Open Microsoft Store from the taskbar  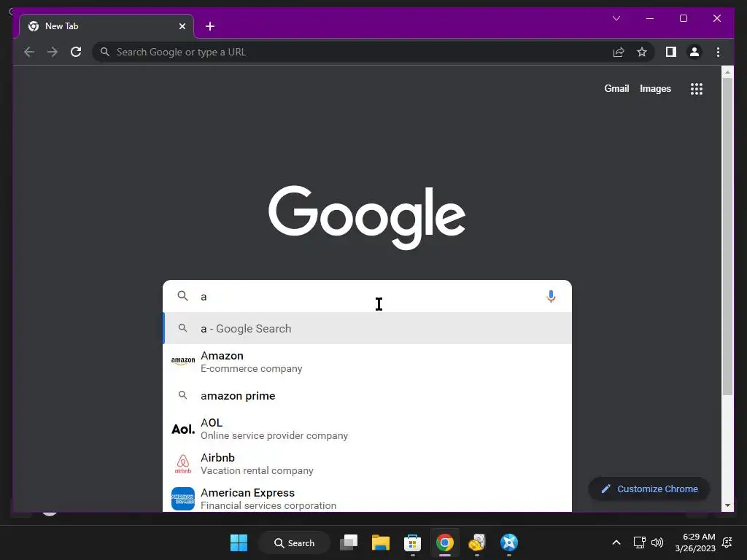click(x=413, y=542)
